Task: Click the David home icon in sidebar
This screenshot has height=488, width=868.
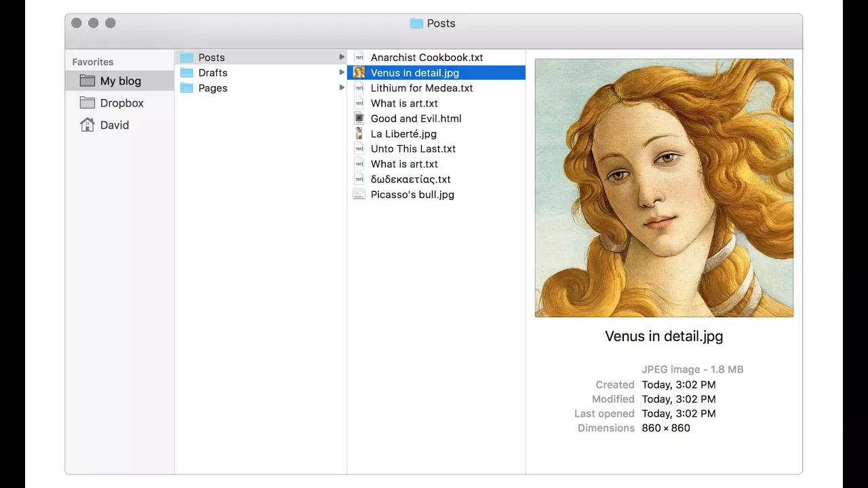Action: 87,125
